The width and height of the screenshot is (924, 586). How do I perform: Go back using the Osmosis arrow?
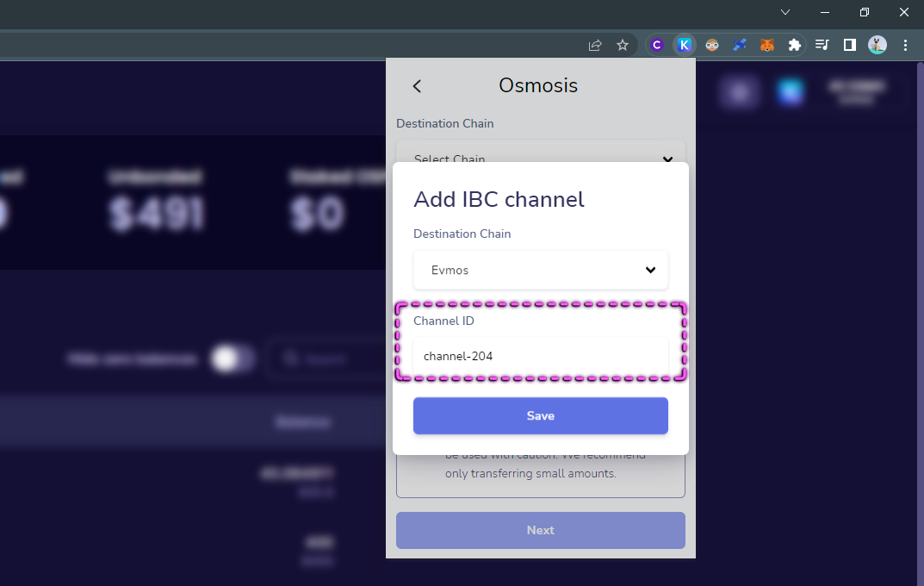[x=417, y=86]
